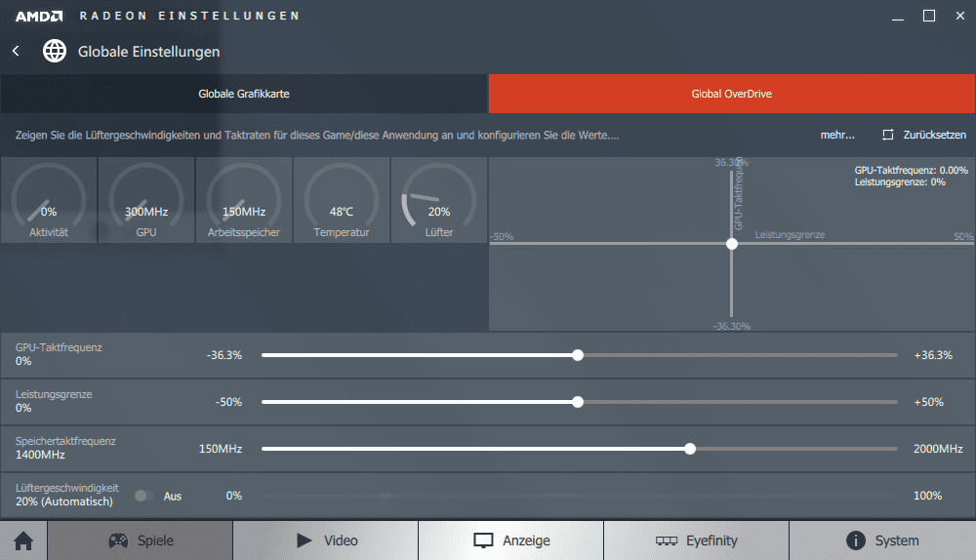Viewport: 976px width, 560px height.
Task: Click the AMD logo in the title bar
Action: (39, 17)
